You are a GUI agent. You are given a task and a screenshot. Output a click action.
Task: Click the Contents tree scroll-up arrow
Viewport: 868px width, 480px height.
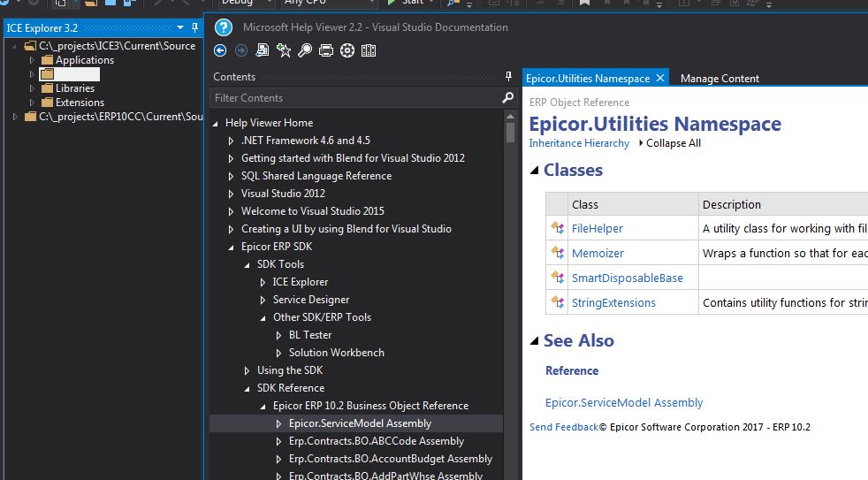(x=510, y=117)
